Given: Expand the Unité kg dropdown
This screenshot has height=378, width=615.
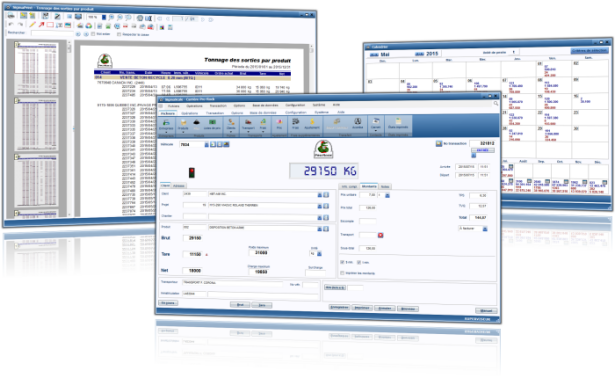Looking at the screenshot, I should (x=319, y=254).
